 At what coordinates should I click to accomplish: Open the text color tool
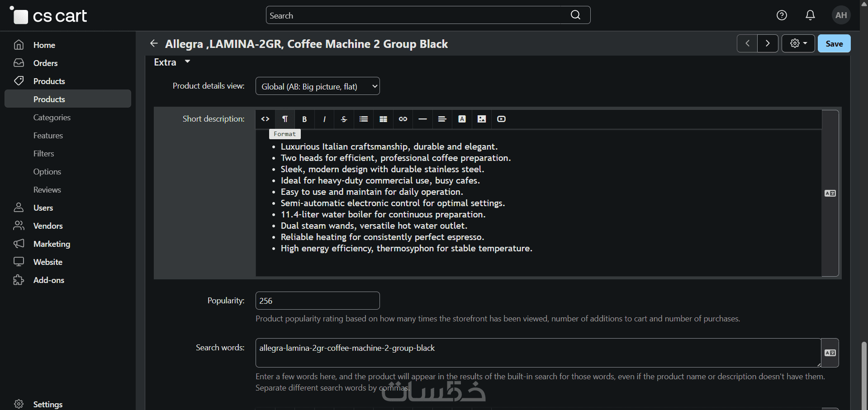(x=462, y=119)
